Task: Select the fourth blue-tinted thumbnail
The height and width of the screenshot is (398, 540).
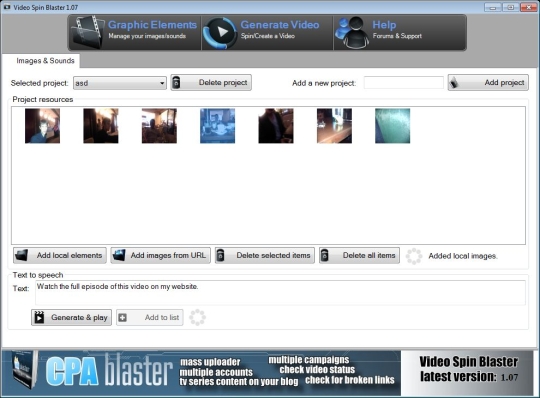Action: point(218,126)
